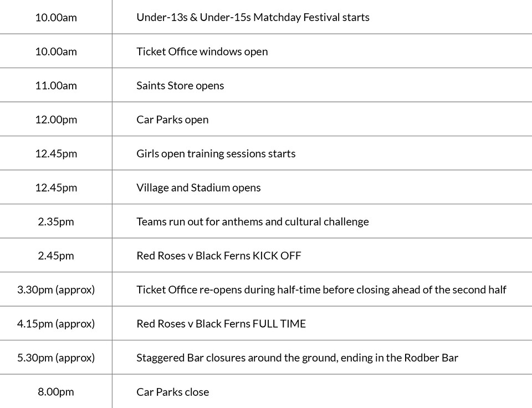
Task: Select Teams run out for anthems text
Action: tap(252, 222)
